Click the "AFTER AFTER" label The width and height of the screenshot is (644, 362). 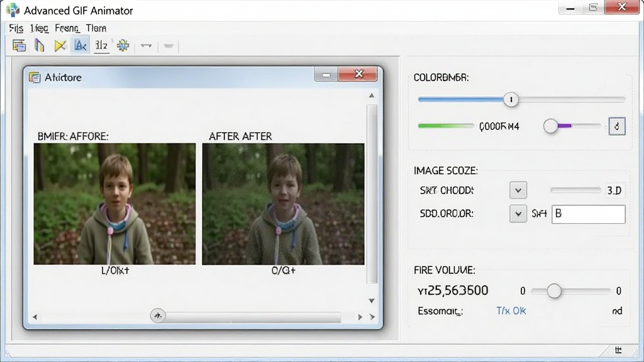(240, 136)
